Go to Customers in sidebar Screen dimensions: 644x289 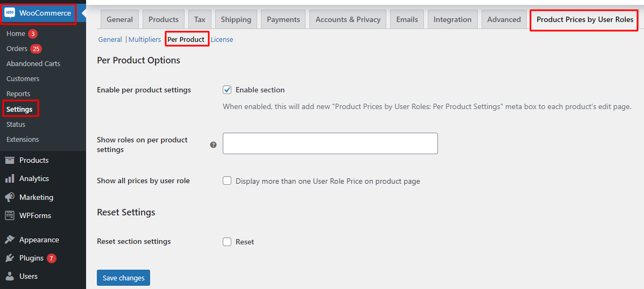pyautogui.click(x=23, y=79)
